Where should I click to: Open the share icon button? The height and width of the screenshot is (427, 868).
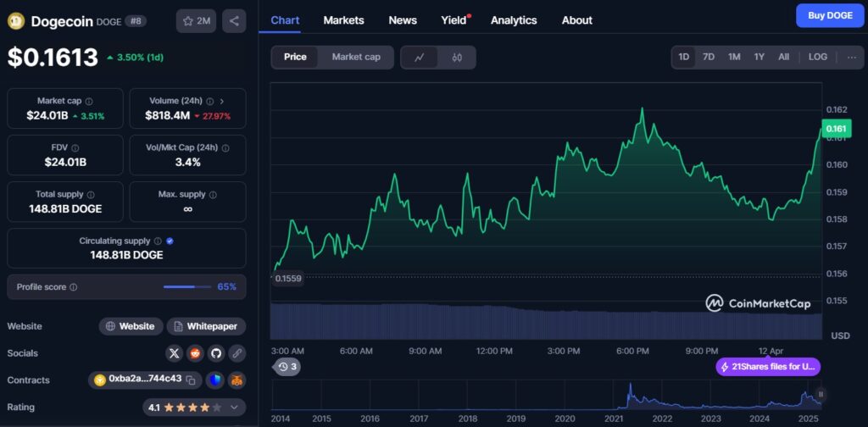[x=234, y=21]
